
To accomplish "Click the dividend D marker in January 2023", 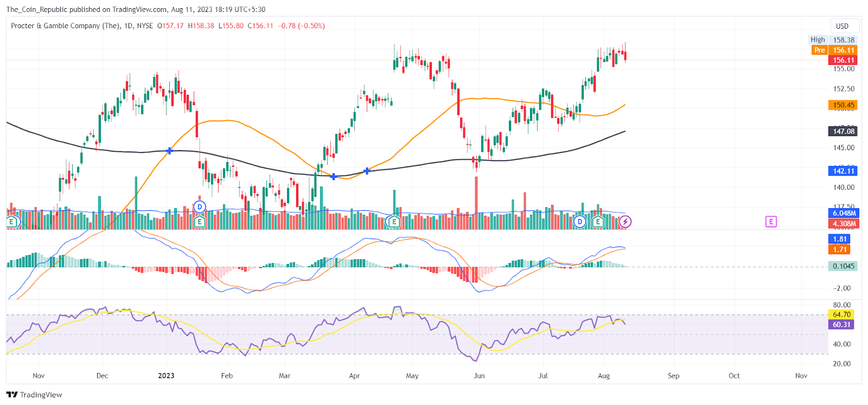I will click(x=200, y=207).
